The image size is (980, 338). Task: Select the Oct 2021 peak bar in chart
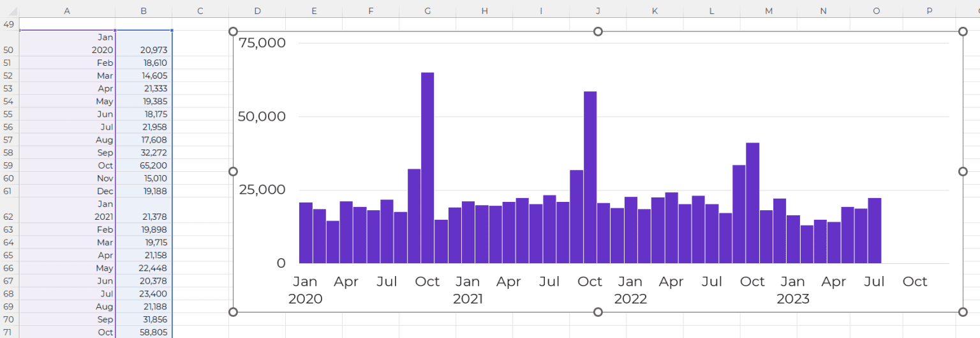590,177
